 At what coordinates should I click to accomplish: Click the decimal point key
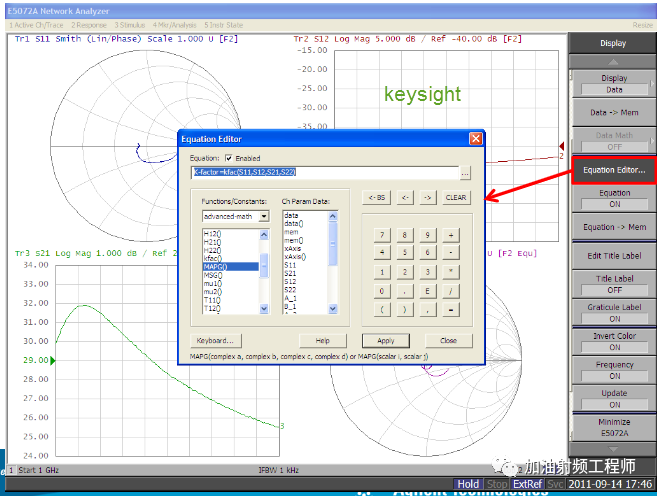pyautogui.click(x=404, y=291)
